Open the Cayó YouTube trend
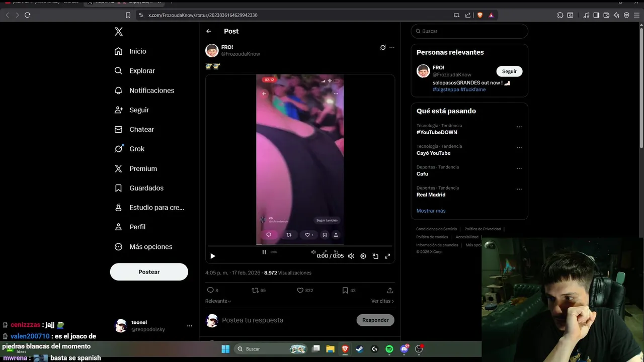 tap(433, 153)
